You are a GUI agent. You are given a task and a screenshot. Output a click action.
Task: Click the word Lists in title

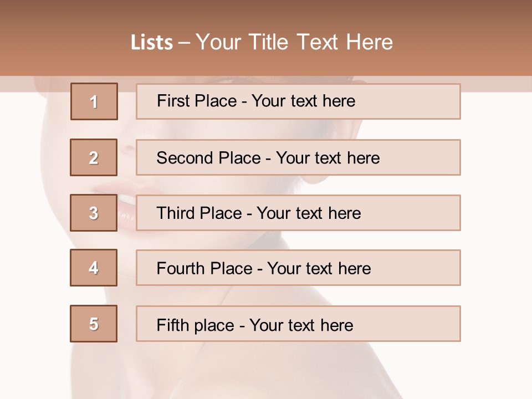click(152, 43)
